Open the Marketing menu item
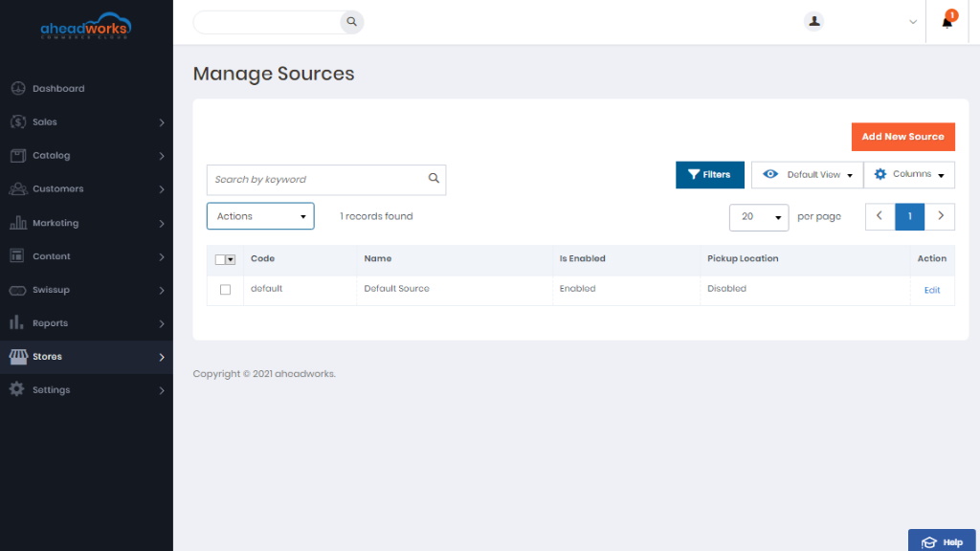 86,222
